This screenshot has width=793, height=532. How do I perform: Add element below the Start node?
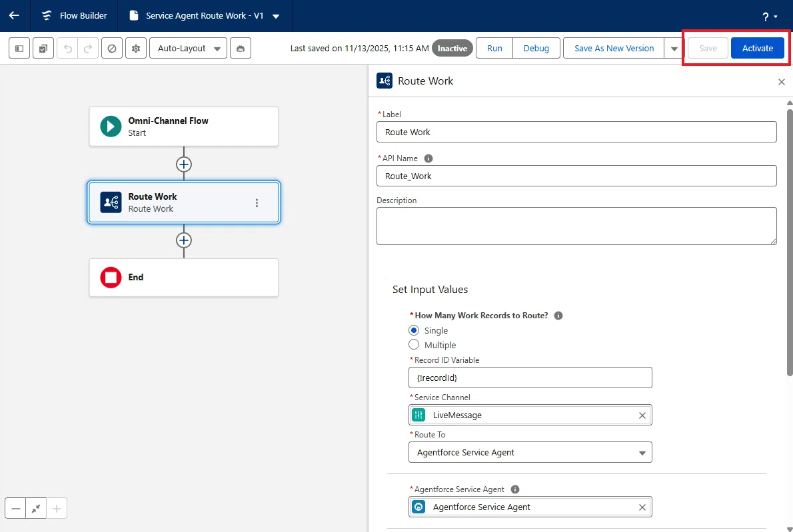tap(183, 164)
